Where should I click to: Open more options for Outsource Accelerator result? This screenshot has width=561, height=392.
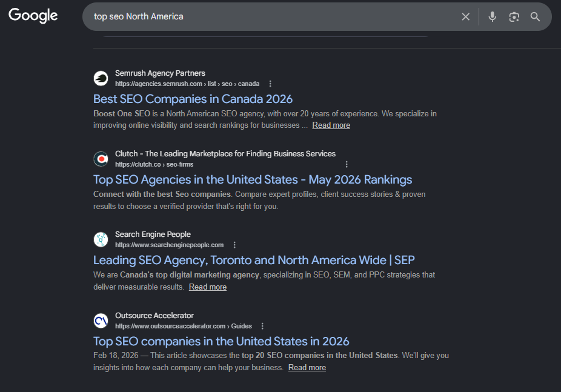point(262,326)
